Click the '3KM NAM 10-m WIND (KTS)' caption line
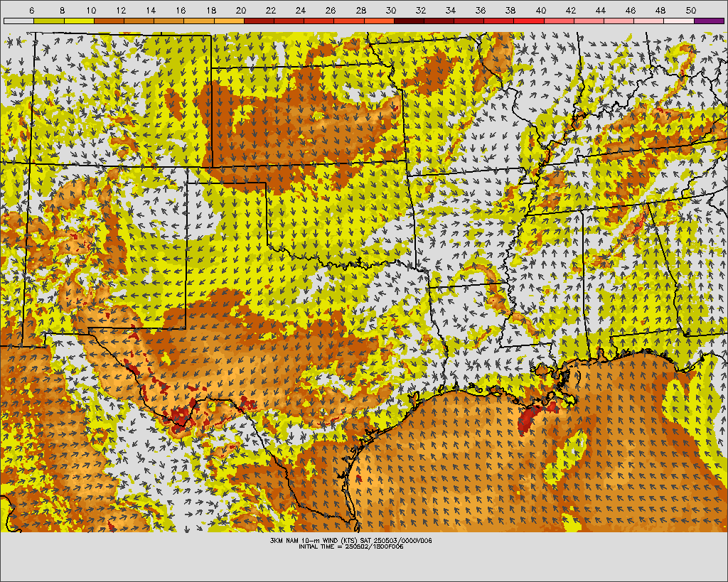728x582 pixels. (x=351, y=541)
